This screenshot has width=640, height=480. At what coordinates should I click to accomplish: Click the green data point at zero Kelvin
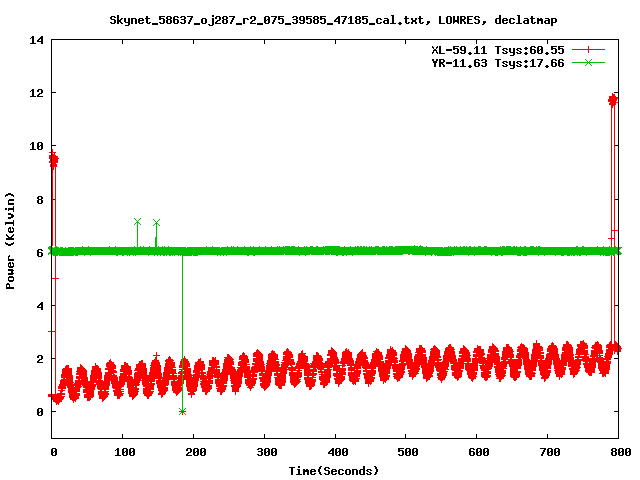tap(182, 411)
